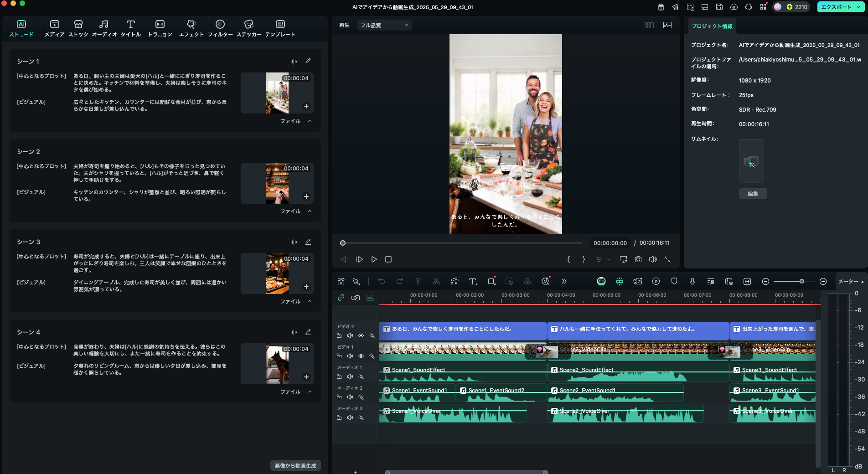
Task: Click the delete trash icon in timeline toolbar
Action: 418,281
